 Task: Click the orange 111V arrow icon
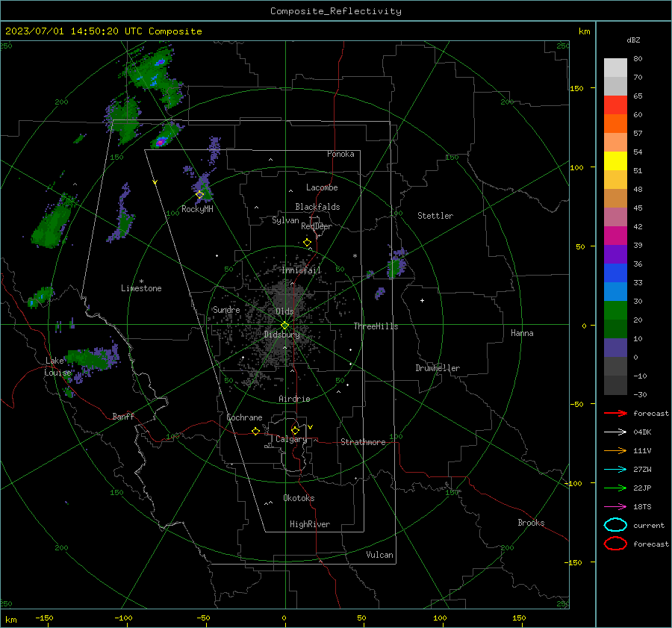tap(615, 450)
